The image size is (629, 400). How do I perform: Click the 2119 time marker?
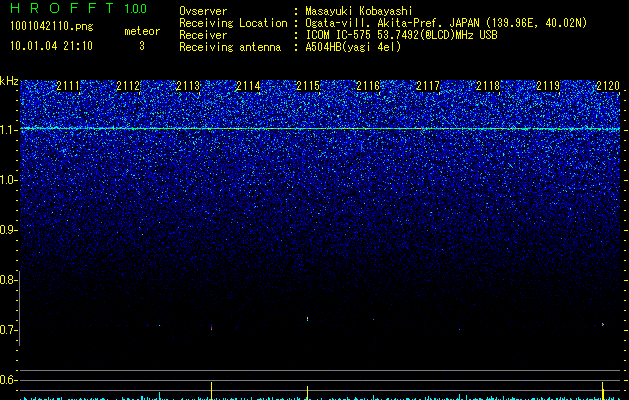(x=548, y=86)
